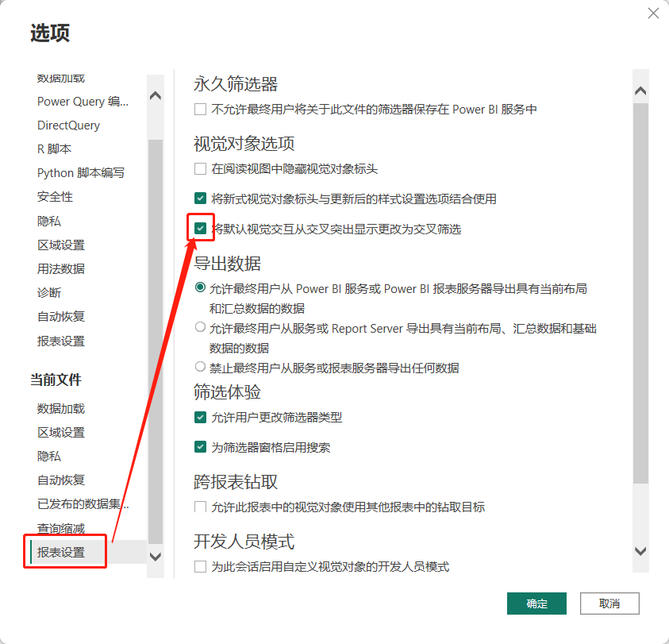This screenshot has width=669, height=644.
Task: Open global 区域设置 above 用法数据
Action: 61,245
